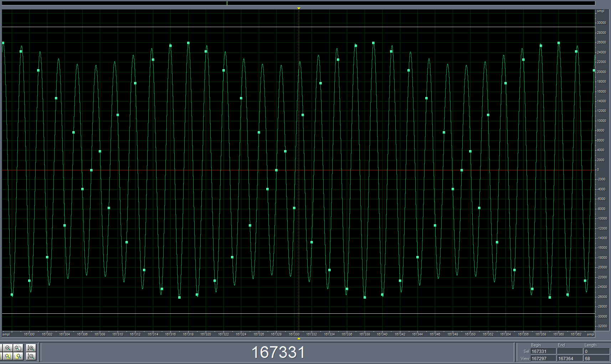The width and height of the screenshot is (611, 364).
Task: Click the green position indicator in the overview bar
Action: coord(227,3)
